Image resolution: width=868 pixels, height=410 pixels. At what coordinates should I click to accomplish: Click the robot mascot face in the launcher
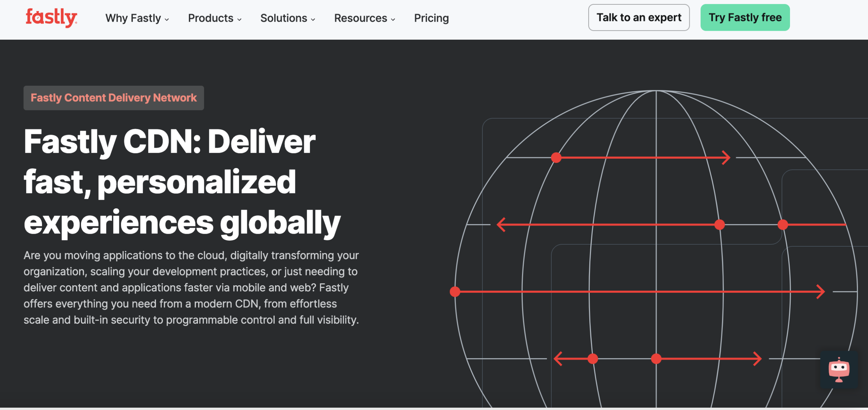pyautogui.click(x=840, y=369)
